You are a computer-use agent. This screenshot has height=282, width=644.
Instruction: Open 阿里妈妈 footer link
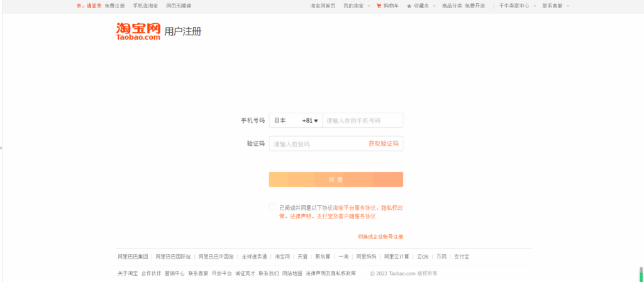tap(367, 257)
